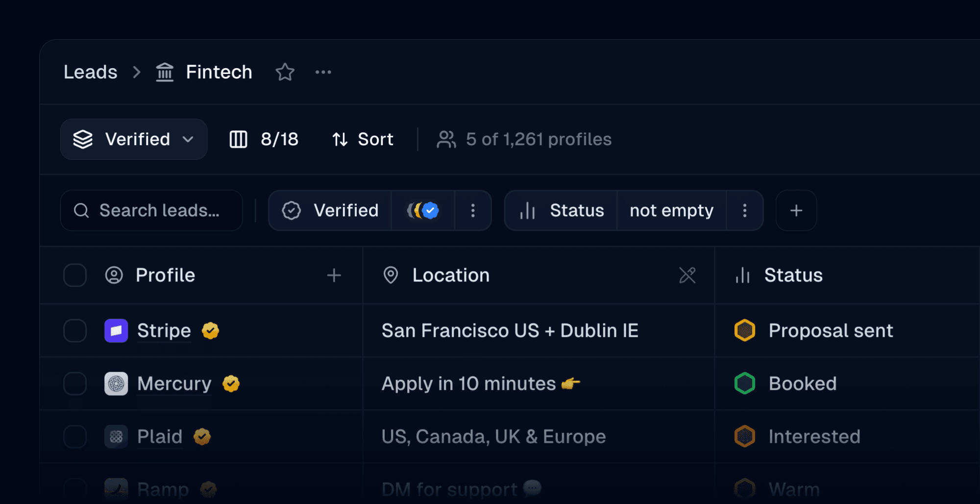Open Status filter kebab menu
The image size is (980, 504).
[x=745, y=210]
